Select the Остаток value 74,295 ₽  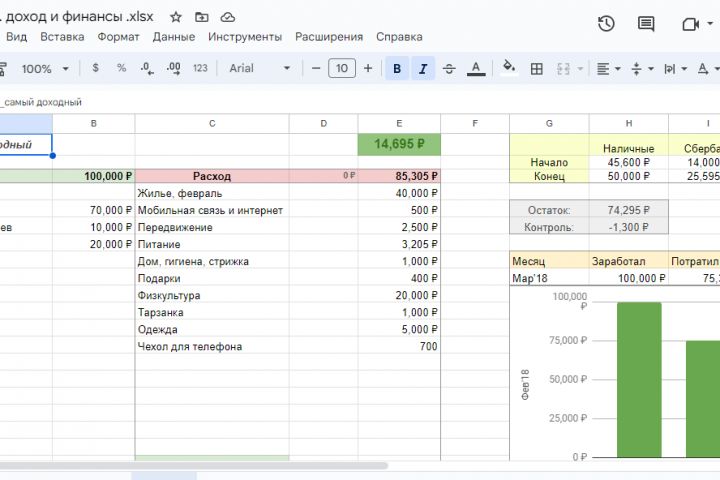tap(629, 210)
